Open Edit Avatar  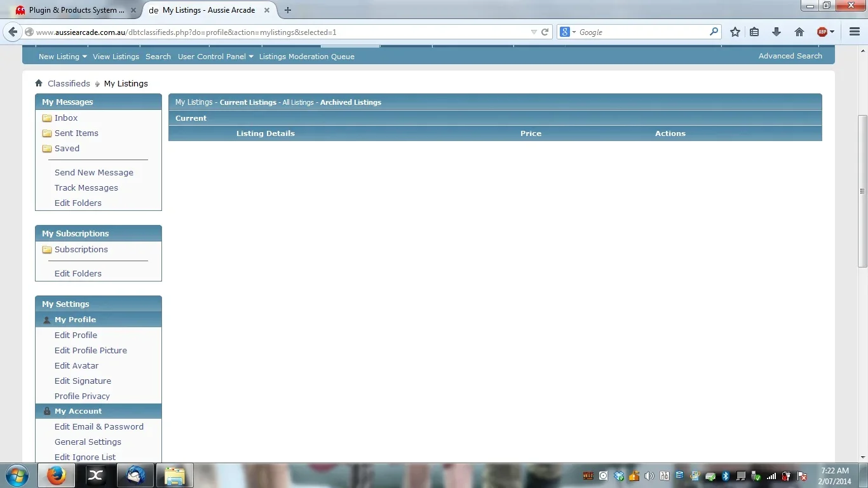(x=76, y=366)
